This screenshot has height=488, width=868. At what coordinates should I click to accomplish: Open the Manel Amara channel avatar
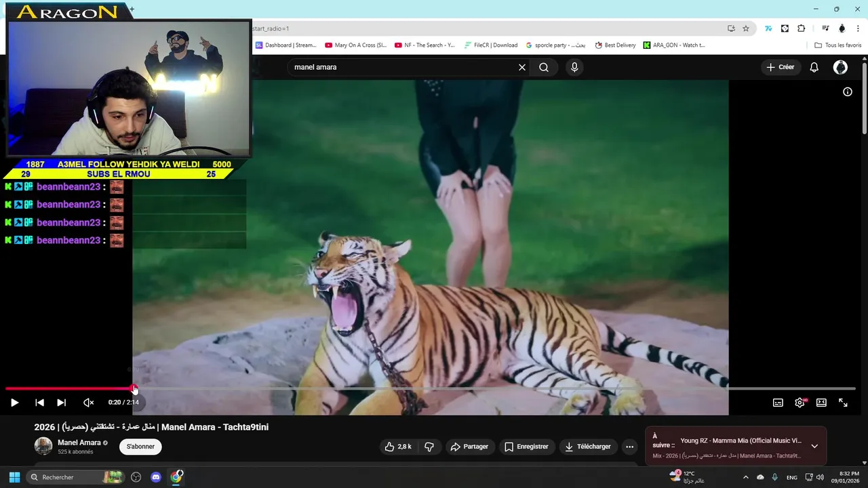tap(43, 446)
